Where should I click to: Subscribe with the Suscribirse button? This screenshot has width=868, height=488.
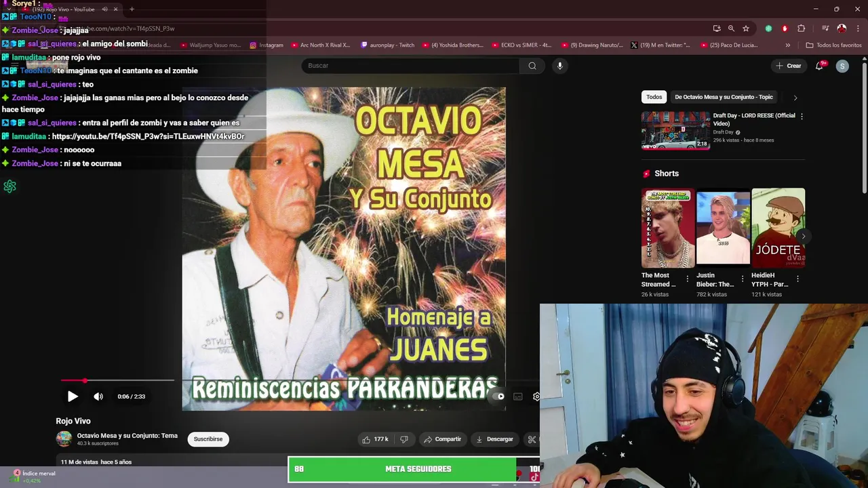point(208,439)
